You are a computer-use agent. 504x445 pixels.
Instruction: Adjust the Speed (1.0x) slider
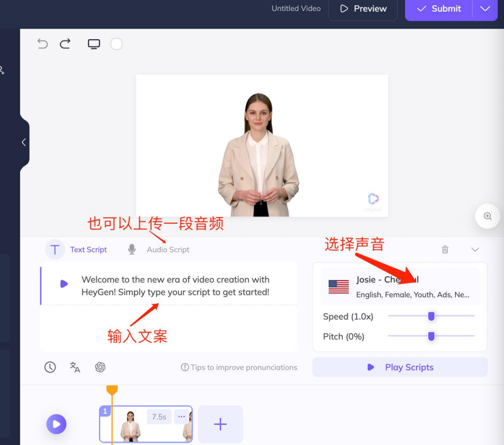point(431,317)
